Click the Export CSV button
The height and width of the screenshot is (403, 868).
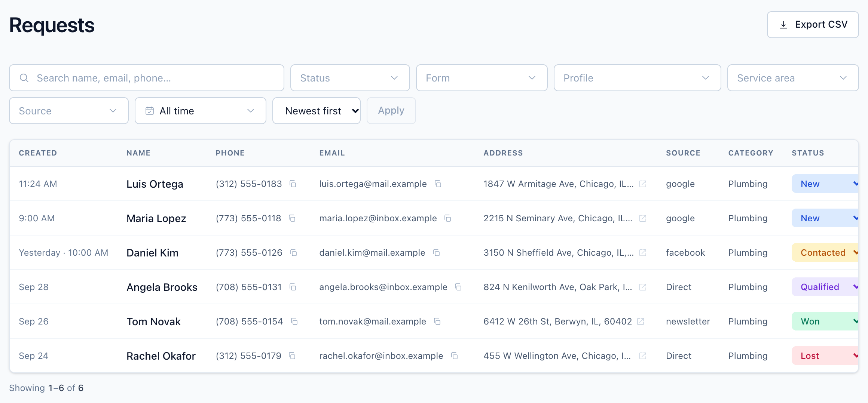[813, 25]
